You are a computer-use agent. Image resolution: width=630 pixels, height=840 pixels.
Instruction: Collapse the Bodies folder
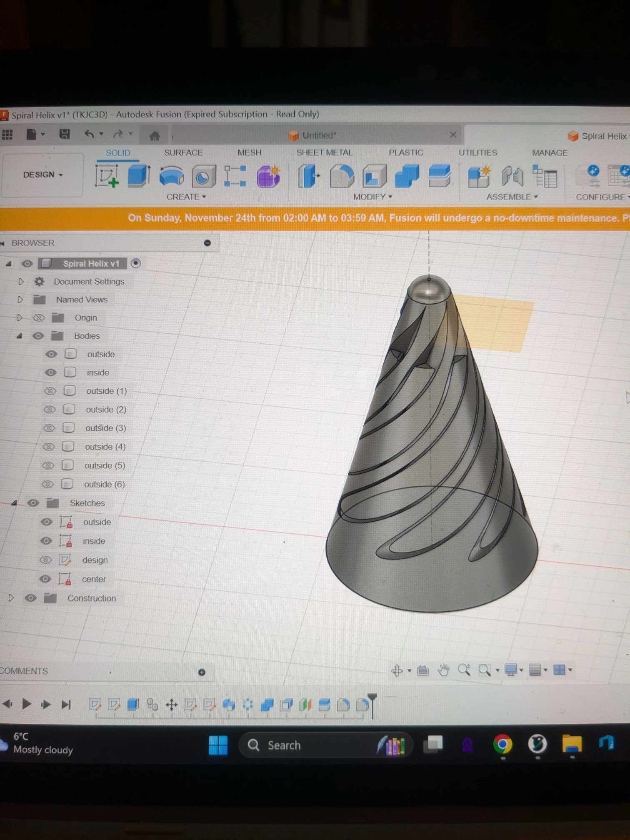click(x=19, y=336)
